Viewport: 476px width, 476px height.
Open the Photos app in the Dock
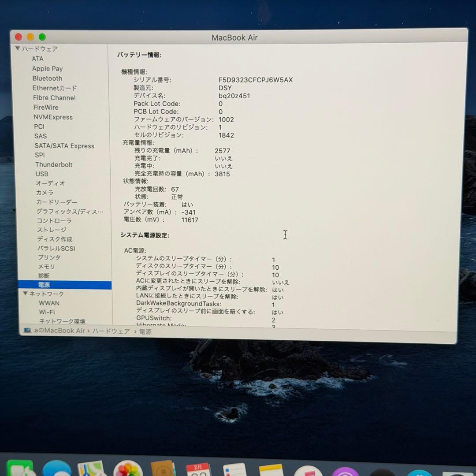(128, 469)
